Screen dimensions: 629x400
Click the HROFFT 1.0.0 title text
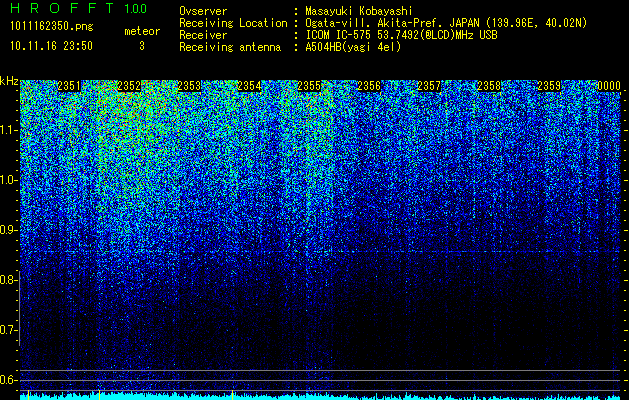coord(79,8)
